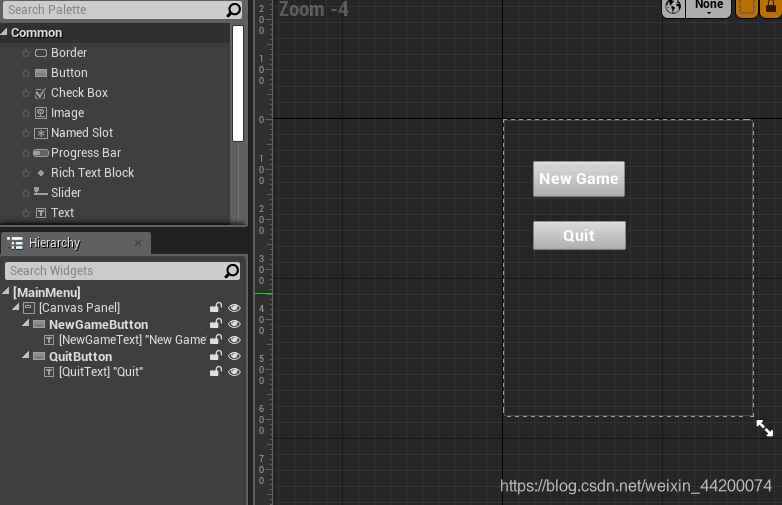Viewport: 782px width, 505px height.
Task: Toggle lock for NewGameText row
Action: click(x=215, y=340)
